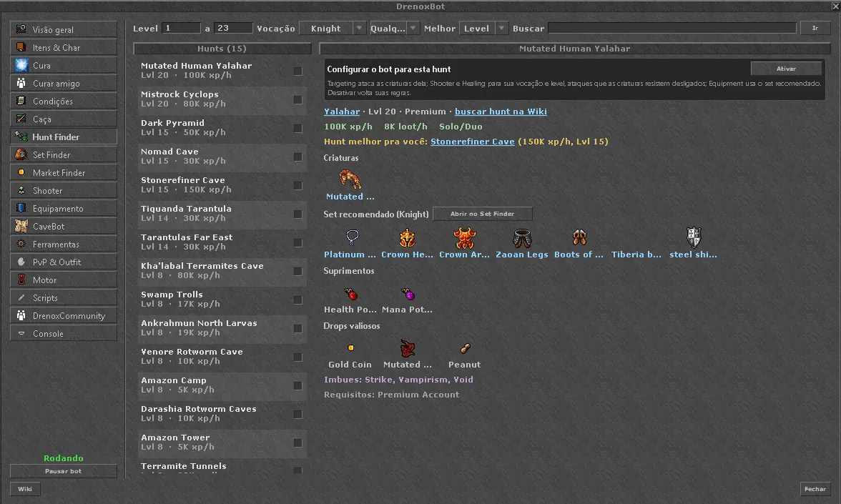Click Abrir no Set Finder button

482,213
